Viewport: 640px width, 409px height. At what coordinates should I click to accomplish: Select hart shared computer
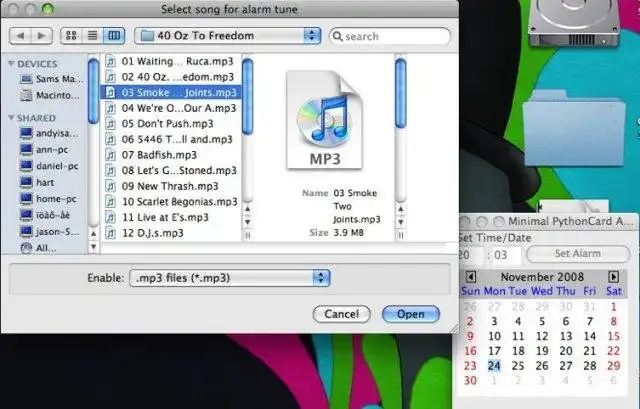[x=37, y=182]
